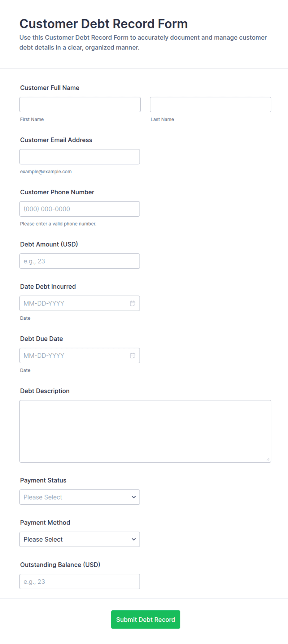Click the Customer Debt Record Form heading

[104, 24]
